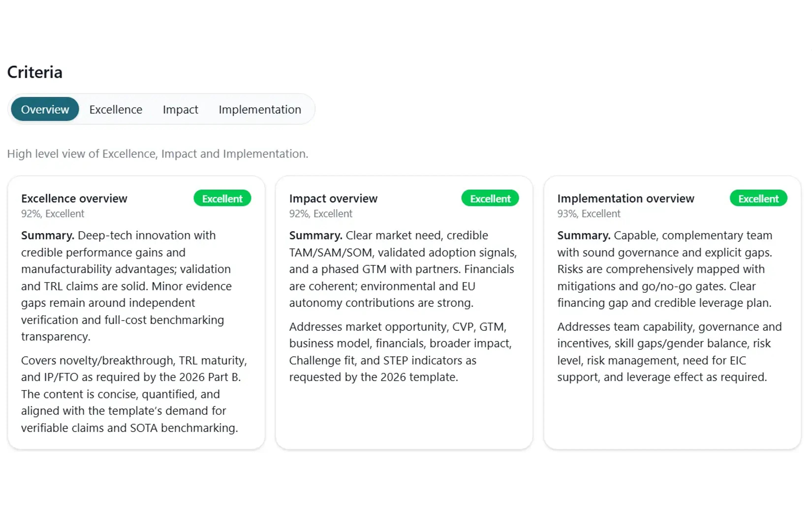Screen dimensions: 812x508
Task: Open the Impact tab
Action: tap(180, 109)
